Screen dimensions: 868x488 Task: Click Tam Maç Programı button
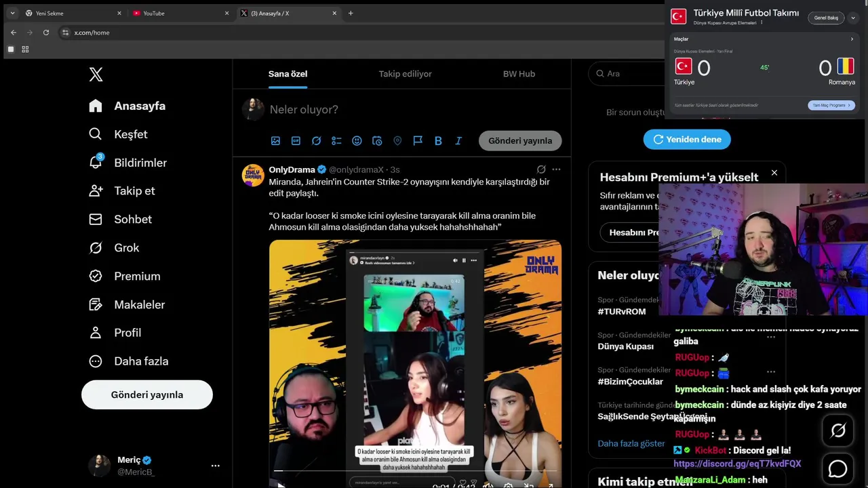[x=831, y=105]
